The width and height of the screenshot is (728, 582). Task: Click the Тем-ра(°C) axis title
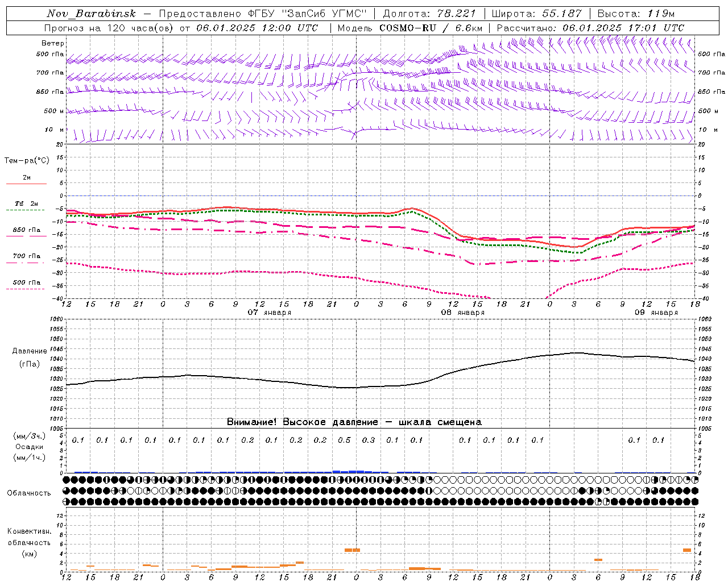click(x=27, y=161)
